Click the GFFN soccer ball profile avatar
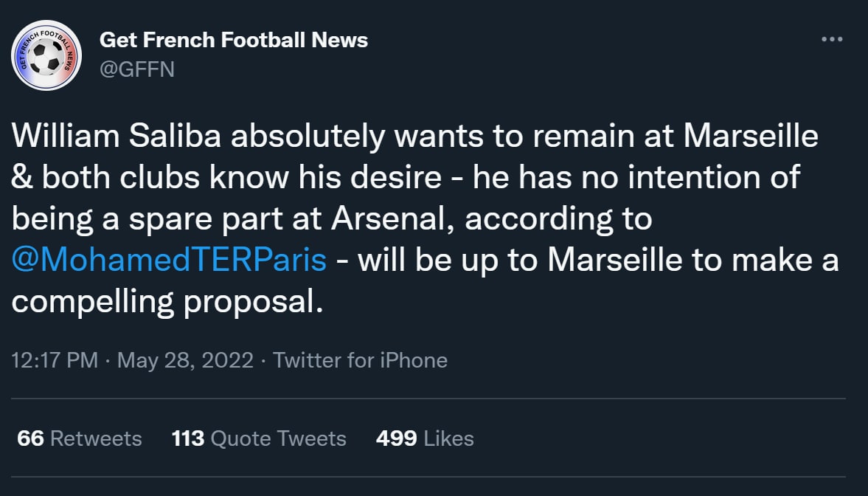Image resolution: width=868 pixels, height=496 pixels. [46, 55]
